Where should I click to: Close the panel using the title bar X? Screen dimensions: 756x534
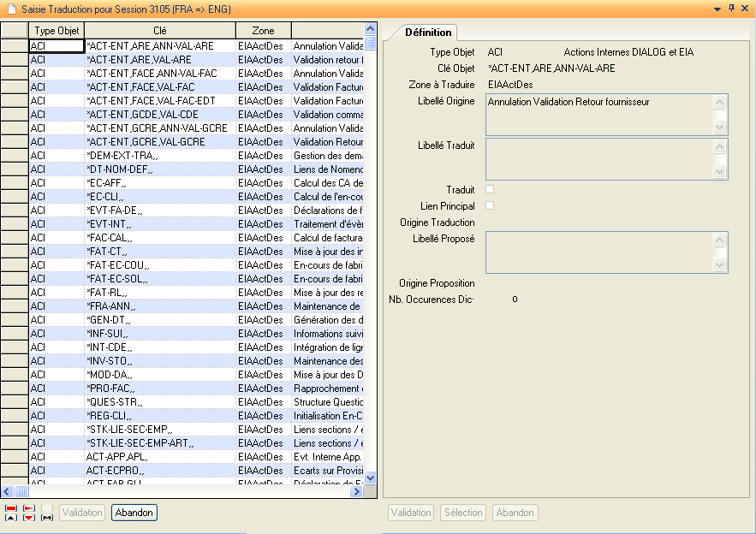(746, 8)
